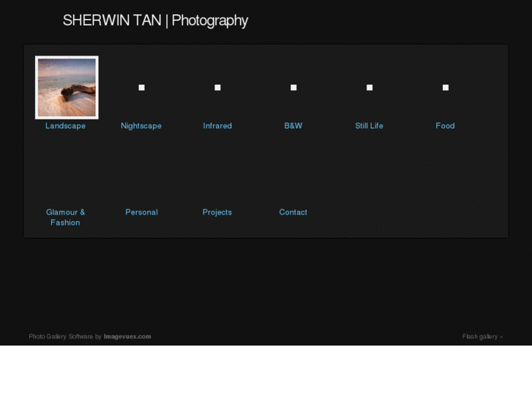Select the Infrared gallery link

pos(217,126)
